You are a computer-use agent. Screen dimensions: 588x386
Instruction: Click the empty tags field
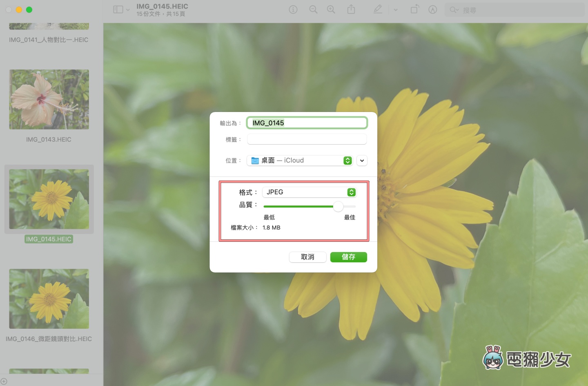click(x=307, y=139)
